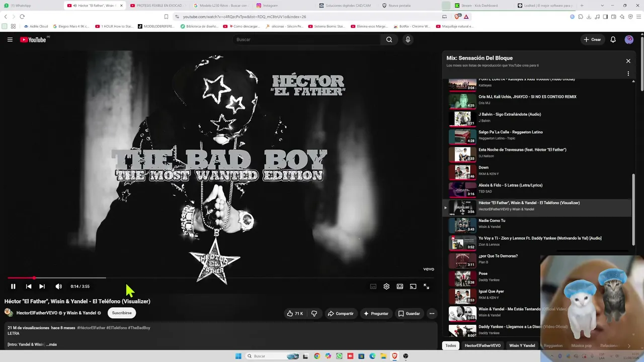Image resolution: width=644 pixels, height=362 pixels.
Task: Select the HectorElFatherVEVO filter chip
Action: (482, 345)
